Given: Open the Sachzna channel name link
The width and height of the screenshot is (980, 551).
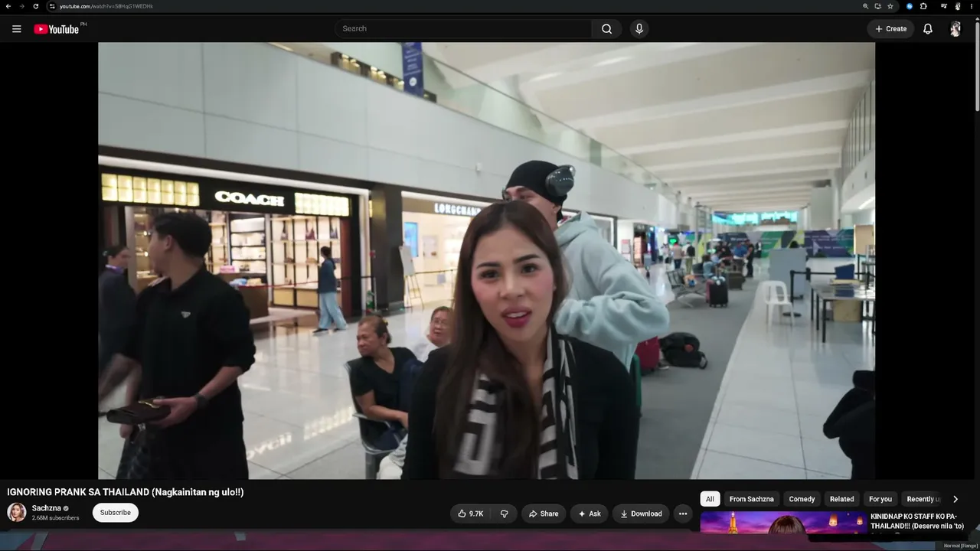Looking at the screenshot, I should pyautogui.click(x=46, y=508).
